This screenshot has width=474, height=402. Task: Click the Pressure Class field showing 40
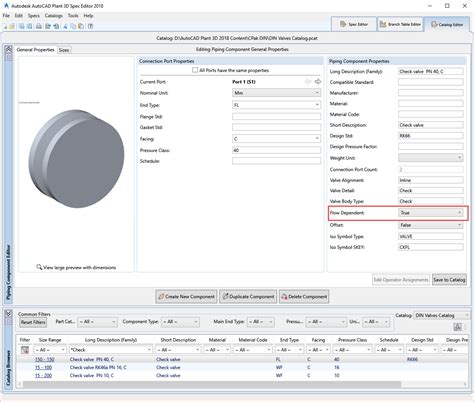coord(276,150)
